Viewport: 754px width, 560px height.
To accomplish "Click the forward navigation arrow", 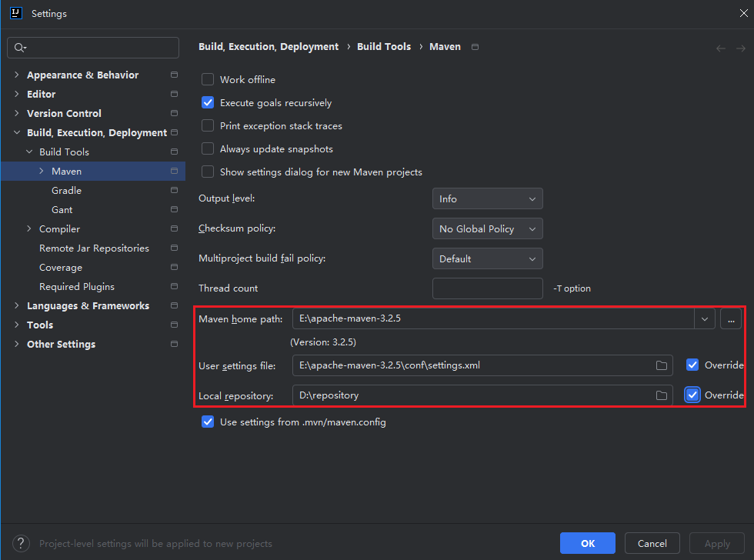I will [x=740, y=48].
